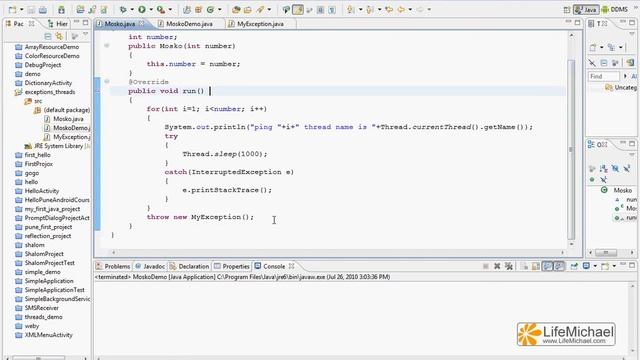The image size is (640, 360).
Task: Toggle Link with Editor in Package Explorer
Action: [59, 36]
